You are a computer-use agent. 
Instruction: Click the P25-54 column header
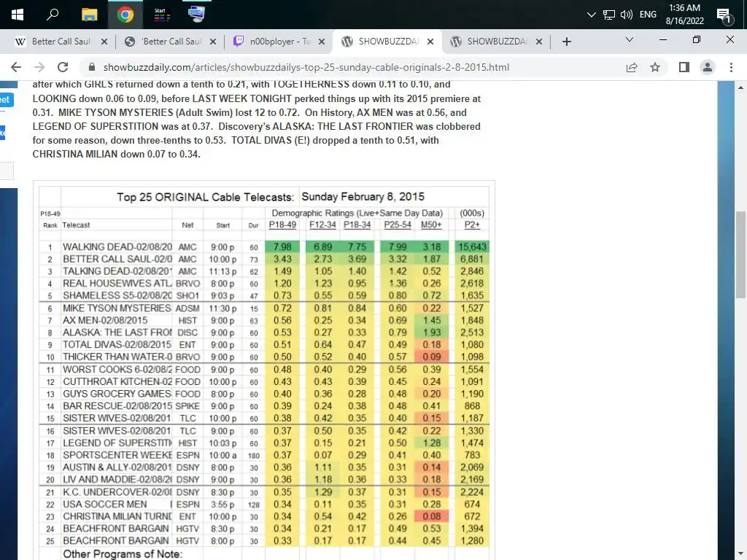pyautogui.click(x=398, y=225)
